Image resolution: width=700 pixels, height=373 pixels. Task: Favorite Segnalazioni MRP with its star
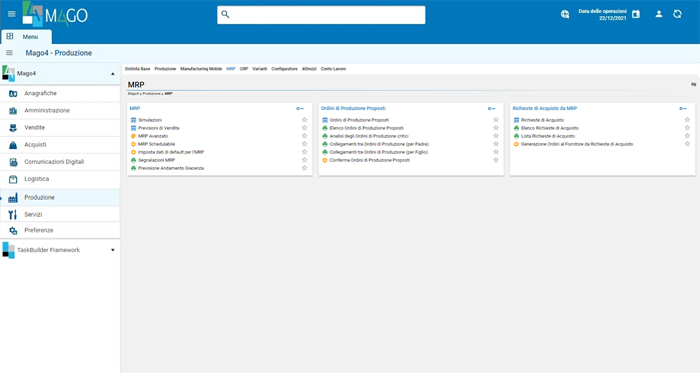click(x=304, y=160)
